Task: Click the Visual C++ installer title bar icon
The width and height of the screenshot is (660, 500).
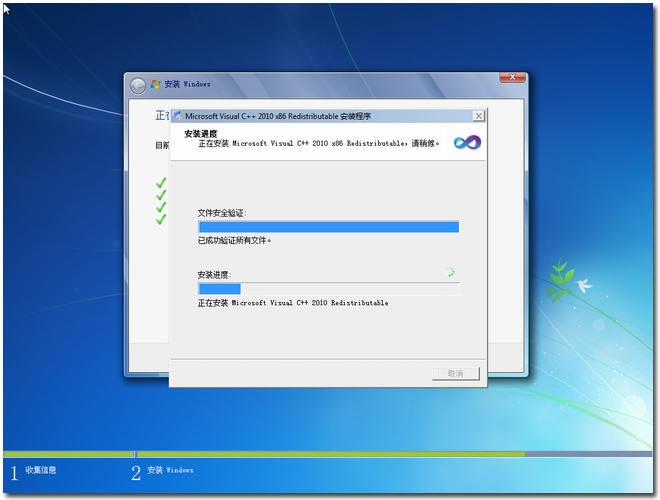Action: point(178,116)
